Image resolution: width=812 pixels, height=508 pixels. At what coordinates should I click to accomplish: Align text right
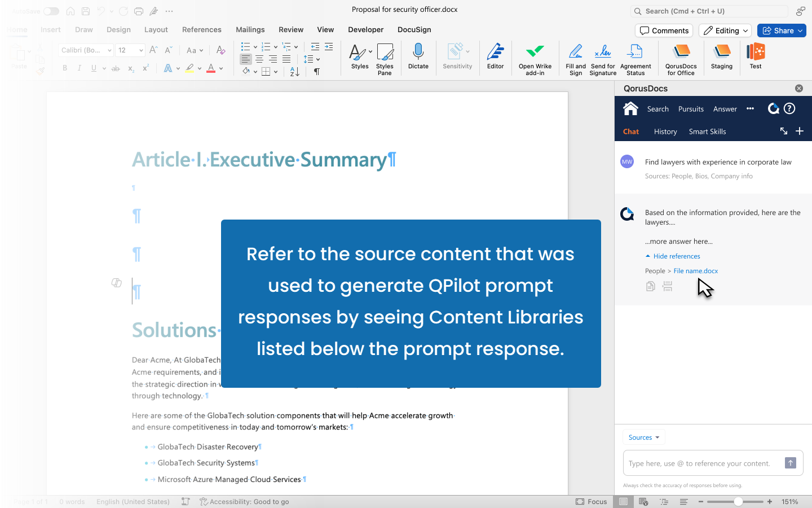(273, 59)
